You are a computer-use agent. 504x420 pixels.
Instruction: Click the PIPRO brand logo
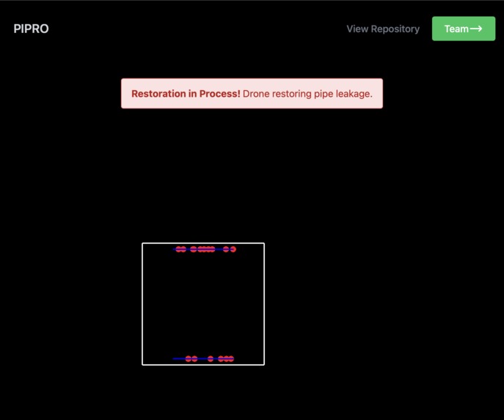[x=31, y=29]
